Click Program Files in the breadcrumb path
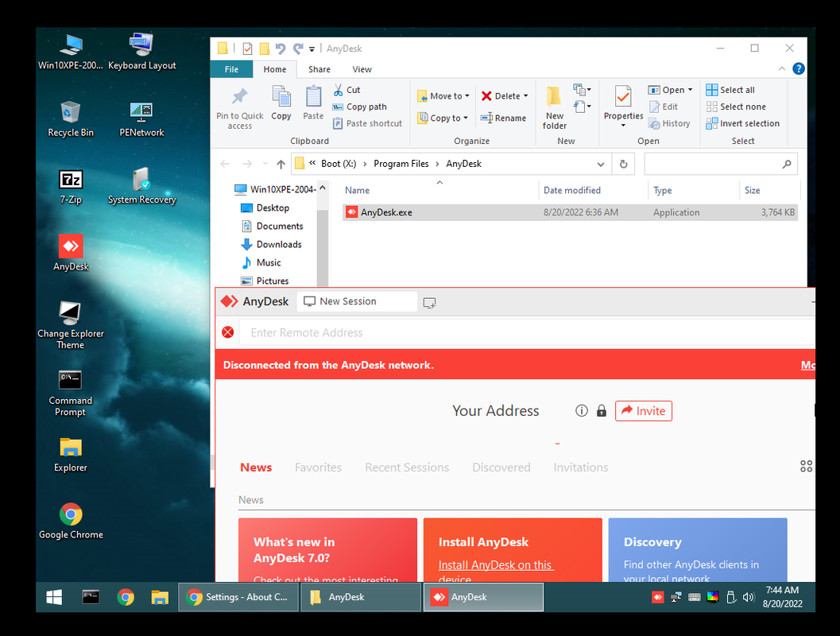 pos(401,164)
